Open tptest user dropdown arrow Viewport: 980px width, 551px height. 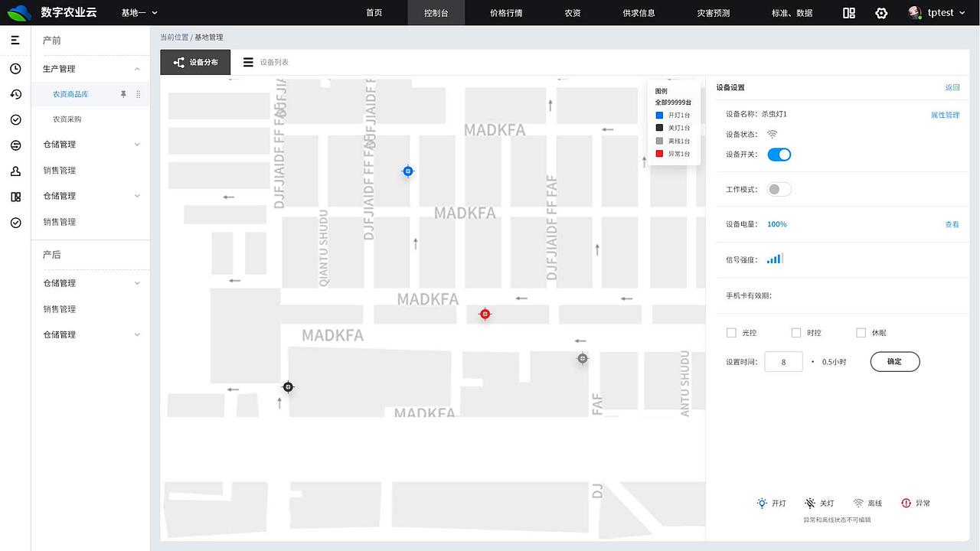point(962,13)
